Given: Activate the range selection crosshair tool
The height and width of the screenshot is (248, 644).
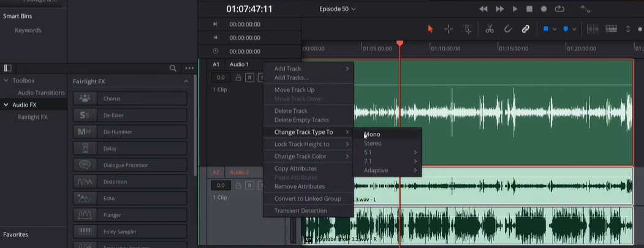Looking at the screenshot, I should point(449,29).
